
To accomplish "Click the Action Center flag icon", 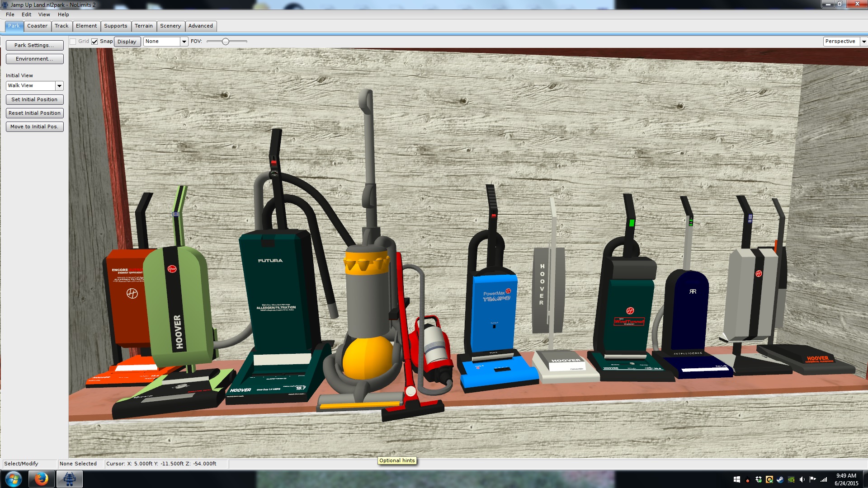I will (x=813, y=479).
